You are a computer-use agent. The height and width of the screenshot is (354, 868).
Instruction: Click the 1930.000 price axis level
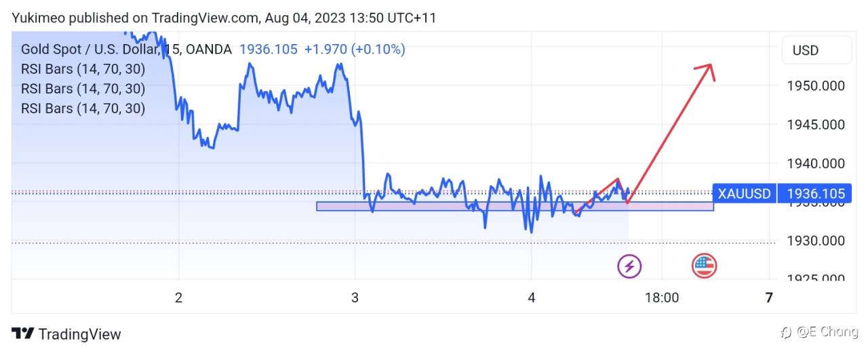[x=816, y=241]
